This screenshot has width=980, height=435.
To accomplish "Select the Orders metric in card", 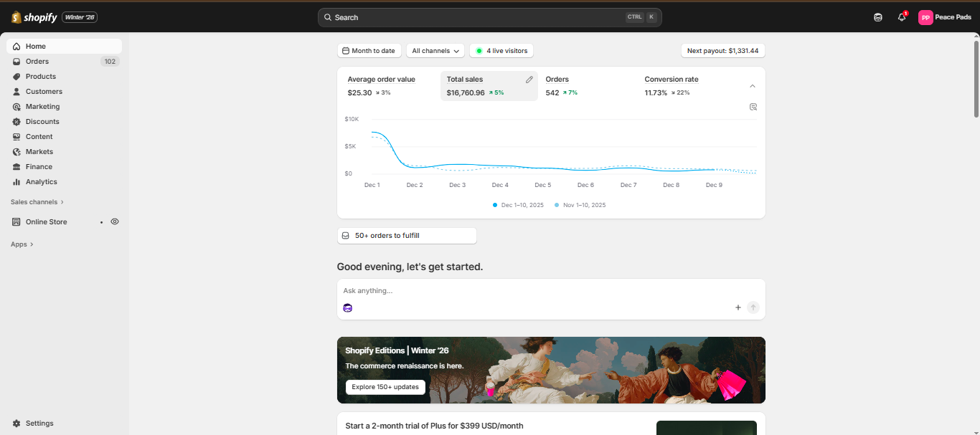I will [x=588, y=86].
